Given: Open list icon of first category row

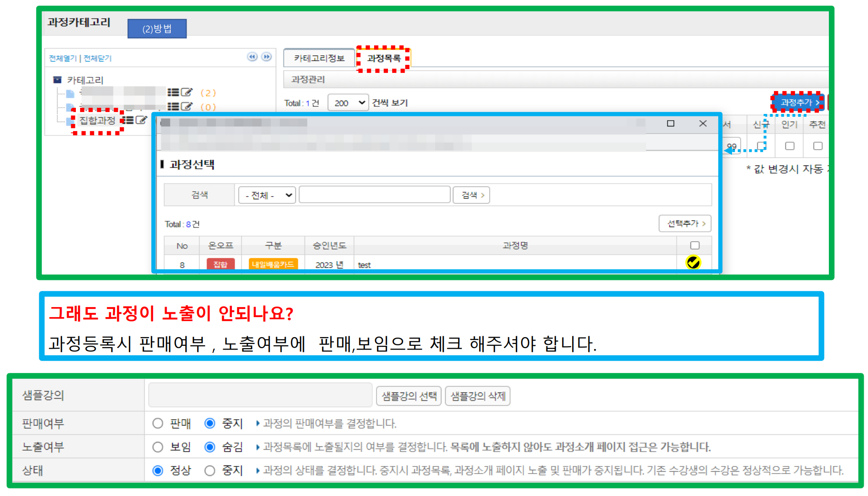Looking at the screenshot, I should point(173,93).
